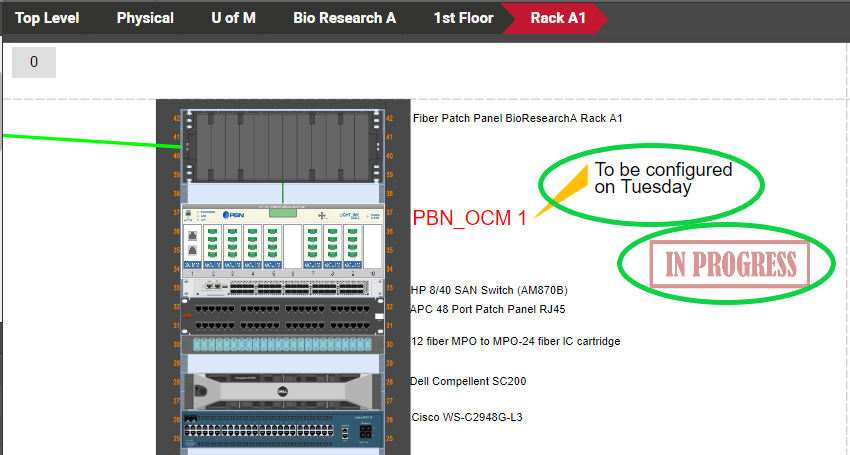Select the empty slot 5 in PBN chassis
850x455 pixels.
pyautogui.click(x=293, y=247)
